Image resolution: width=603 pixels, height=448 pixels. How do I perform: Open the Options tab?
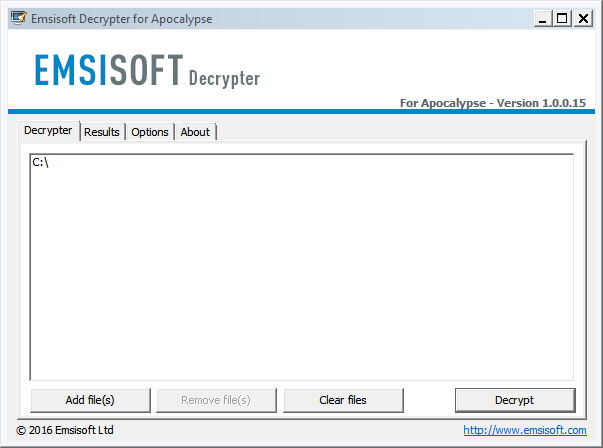(150, 132)
